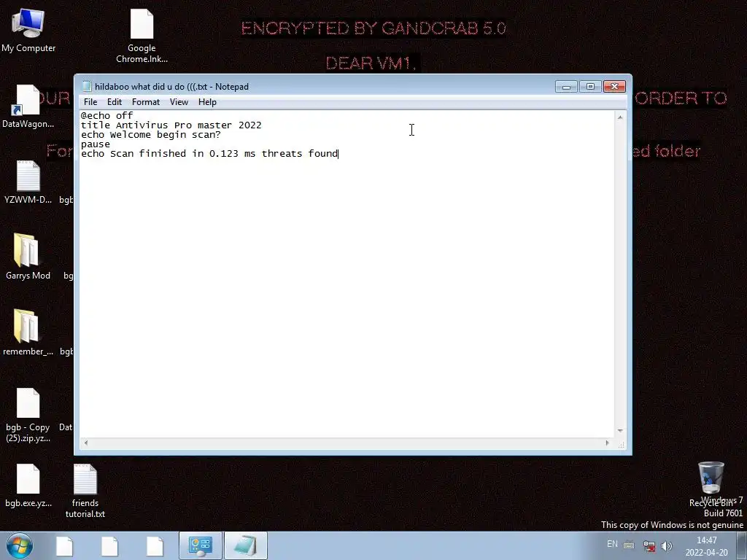The width and height of the screenshot is (747, 560).
Task: Open the Edit menu in Notepad
Action: click(x=115, y=102)
